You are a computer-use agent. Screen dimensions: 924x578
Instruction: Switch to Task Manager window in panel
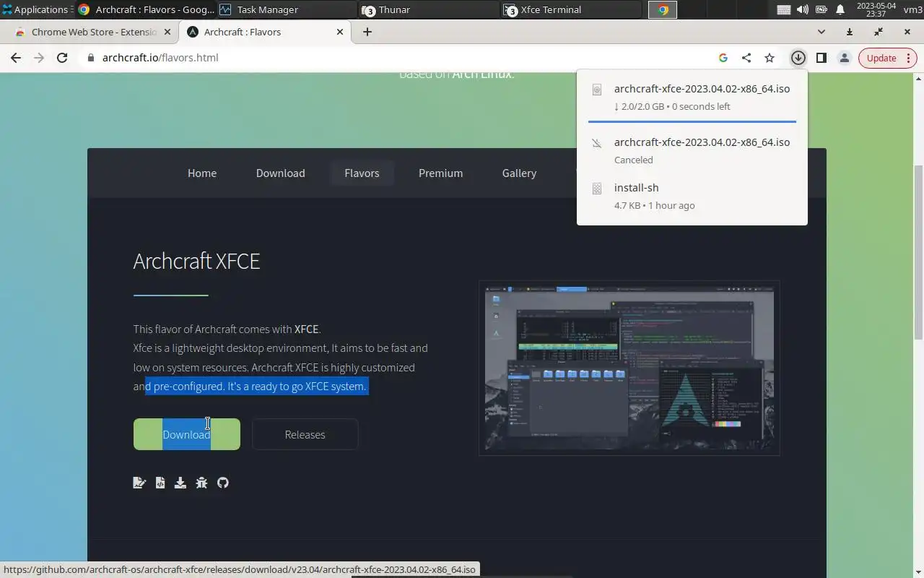click(287, 9)
